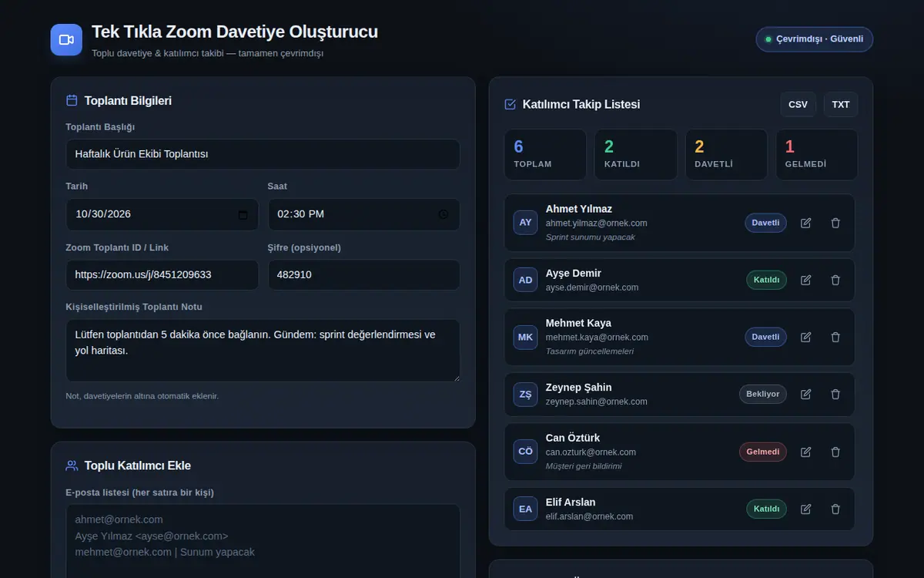Screen dimensions: 924x578
Task: Click the E-posta listesi textarea
Action: [263, 541]
